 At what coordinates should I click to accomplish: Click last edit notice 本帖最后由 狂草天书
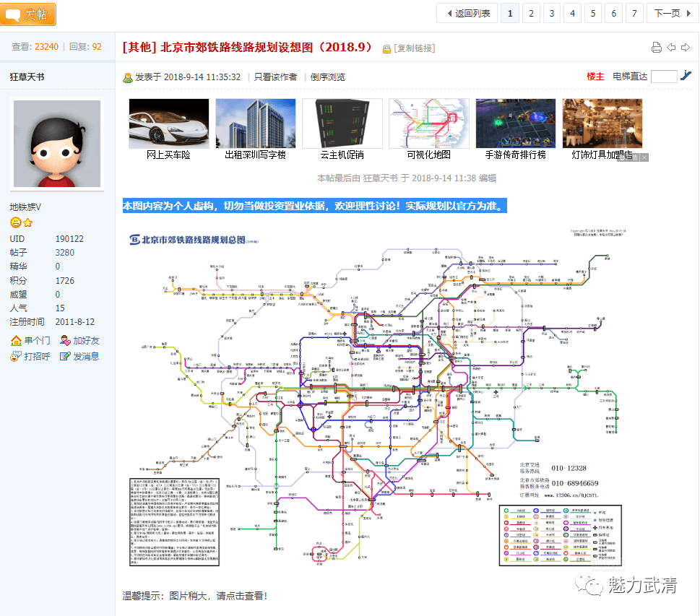(406, 178)
